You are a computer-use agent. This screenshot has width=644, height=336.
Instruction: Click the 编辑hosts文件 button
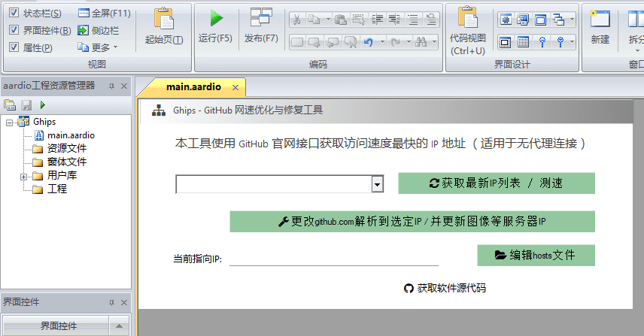tap(536, 256)
